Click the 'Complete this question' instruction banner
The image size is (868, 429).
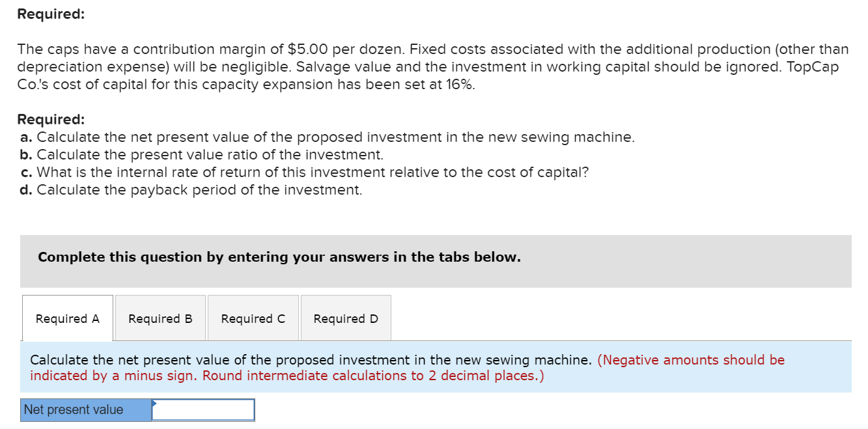(x=278, y=257)
